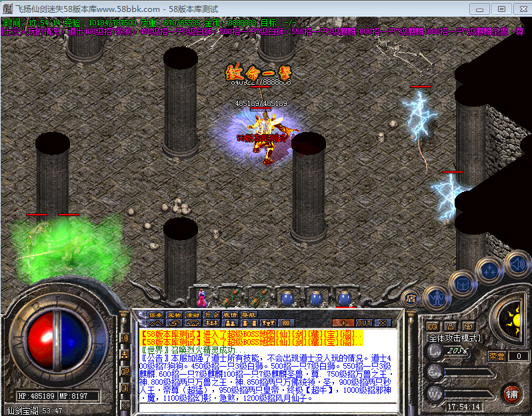Open the skills stars round button

[489, 271]
